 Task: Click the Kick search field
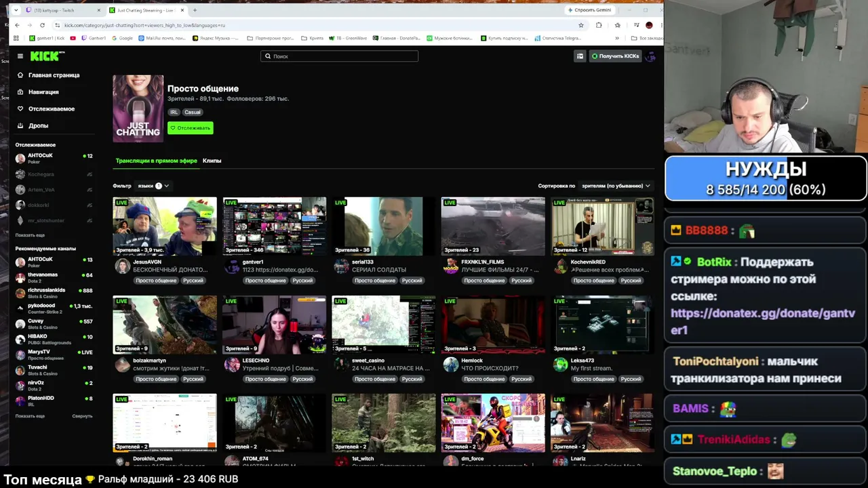click(339, 56)
